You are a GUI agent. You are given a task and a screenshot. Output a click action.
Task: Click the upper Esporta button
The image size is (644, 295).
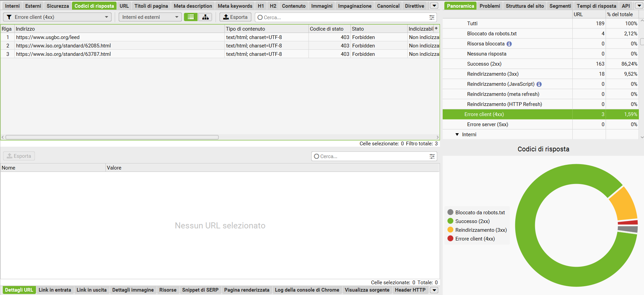[x=235, y=17]
